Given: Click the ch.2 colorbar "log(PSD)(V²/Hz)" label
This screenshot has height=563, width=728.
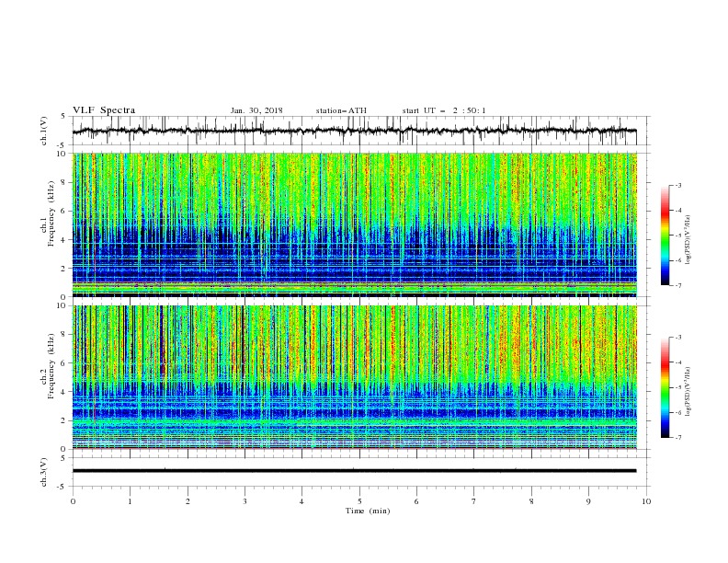Looking at the screenshot, I should 688,392.
